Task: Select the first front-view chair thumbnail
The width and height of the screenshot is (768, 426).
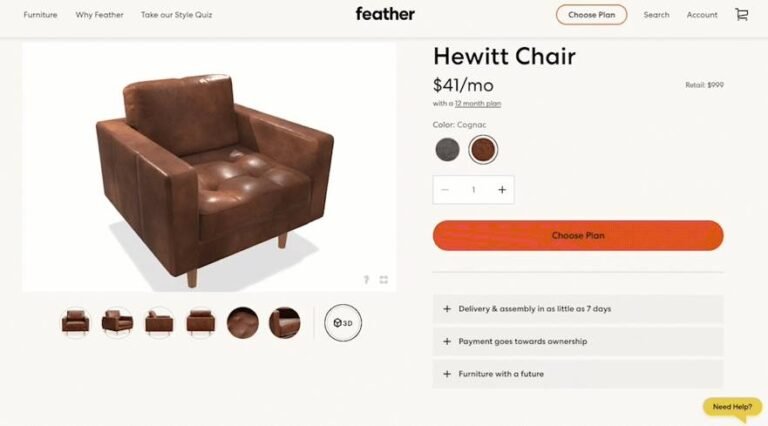Action: pyautogui.click(x=75, y=323)
